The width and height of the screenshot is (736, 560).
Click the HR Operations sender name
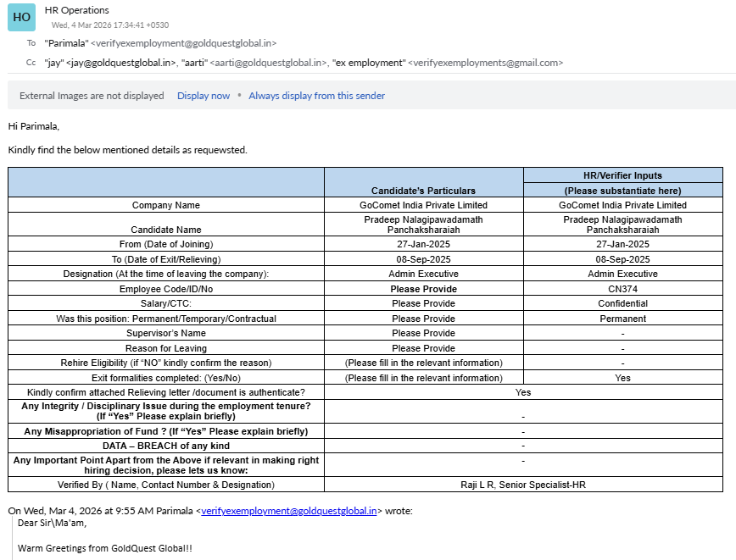click(76, 10)
